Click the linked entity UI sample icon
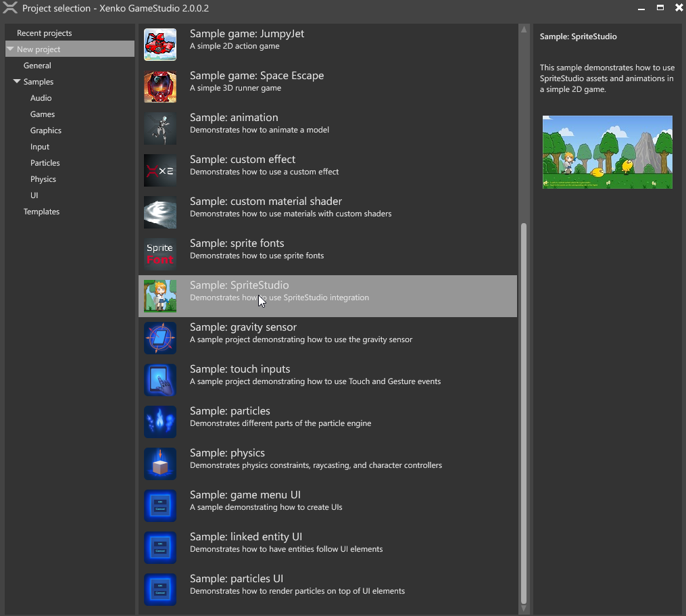The image size is (686, 616). click(160, 548)
